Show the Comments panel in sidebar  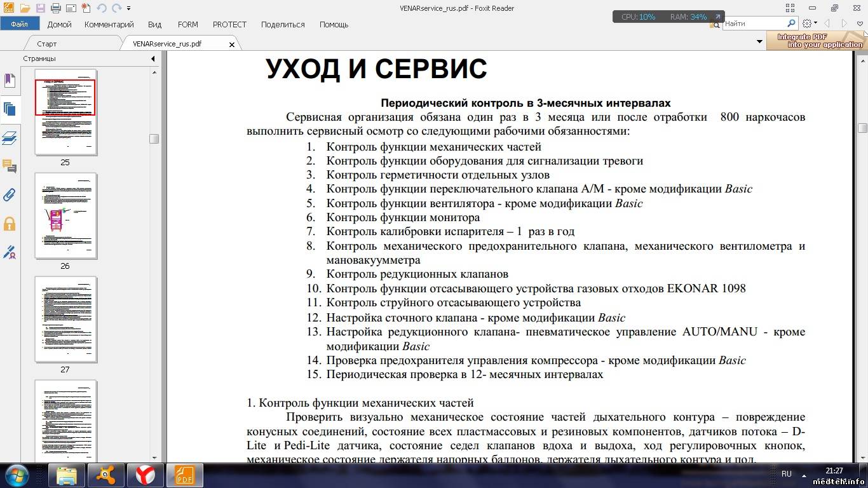pos(10,166)
